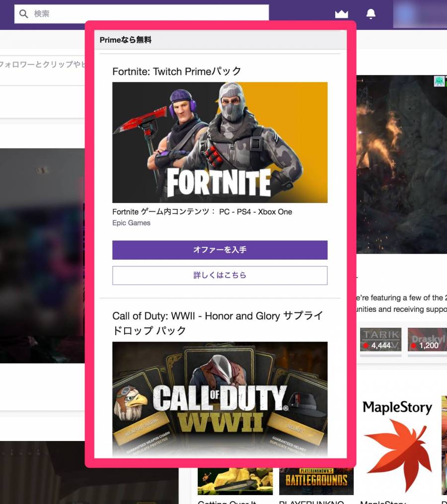Open the MapleStory game cover
This screenshot has width=447, height=504.
coord(398,445)
